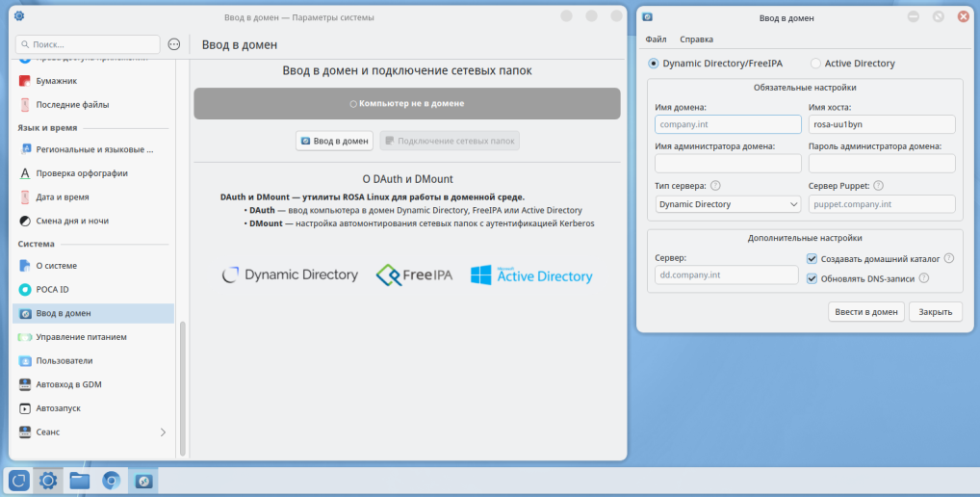Focus Имя администратора домена field
This screenshot has height=497, width=980.
pyautogui.click(x=728, y=164)
